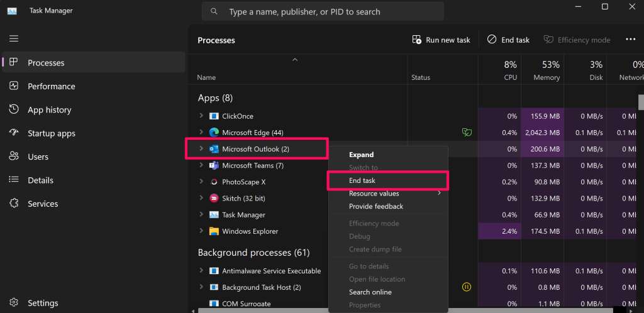644x313 pixels.
Task: Click the hamburger navigation menu icon
Action: click(14, 39)
